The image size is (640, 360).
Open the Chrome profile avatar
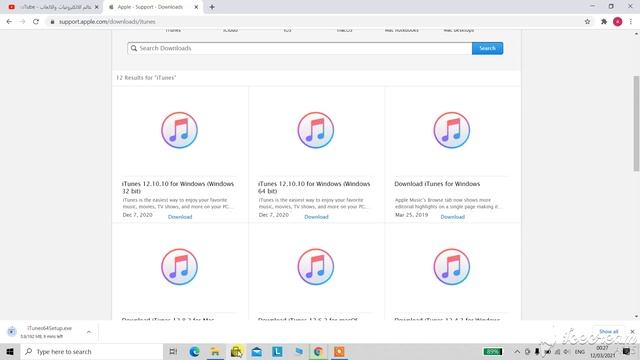click(x=618, y=22)
